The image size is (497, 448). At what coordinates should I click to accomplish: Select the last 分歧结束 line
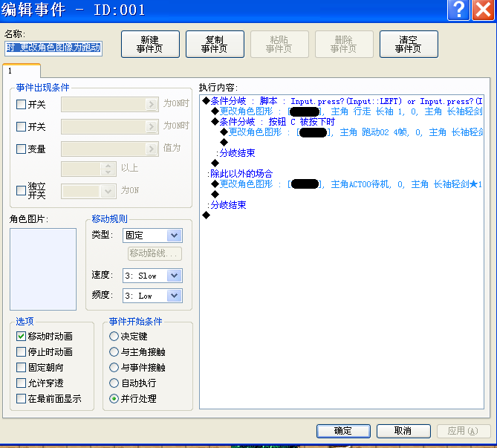pos(227,205)
